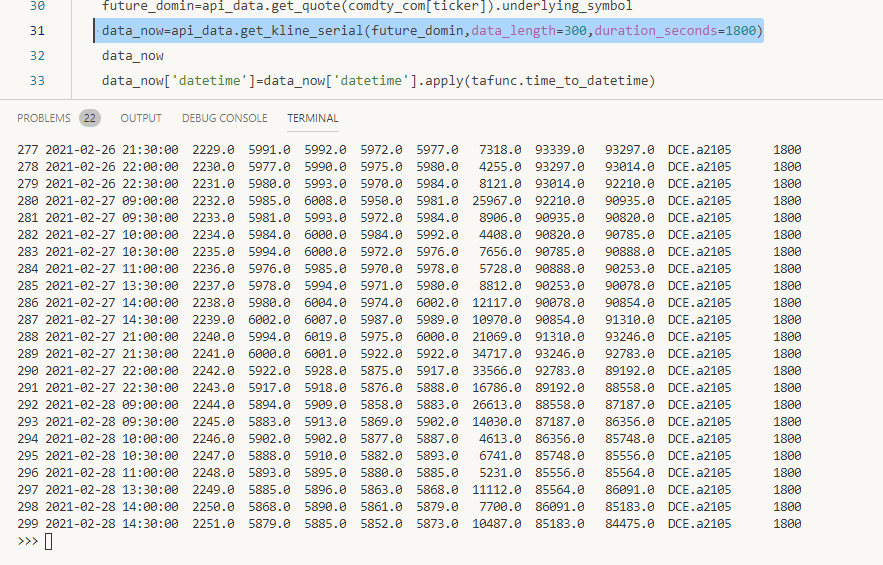Click DCE.a2105 symbol in row 288
Image resolution: width=883 pixels, height=565 pixels.
pos(699,337)
